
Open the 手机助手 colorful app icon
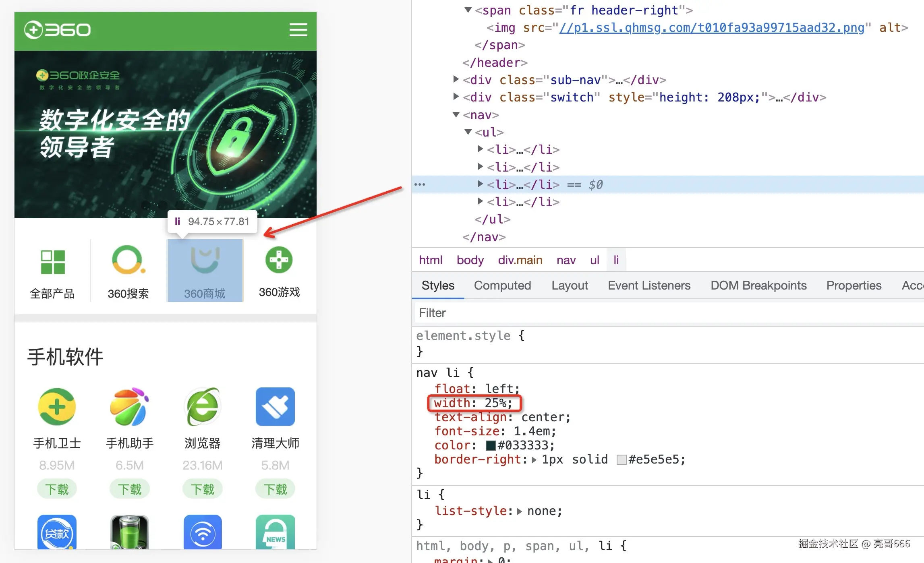point(129,407)
